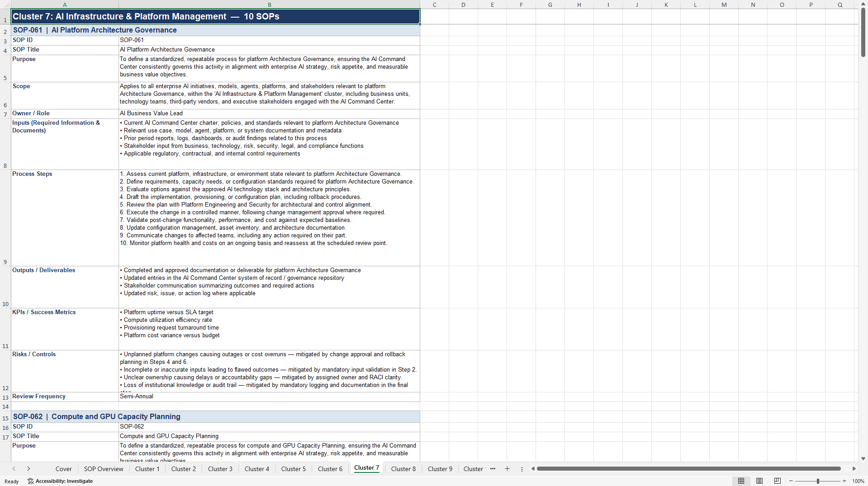Select column H header
This screenshot has width=868, height=486.
(579, 5)
